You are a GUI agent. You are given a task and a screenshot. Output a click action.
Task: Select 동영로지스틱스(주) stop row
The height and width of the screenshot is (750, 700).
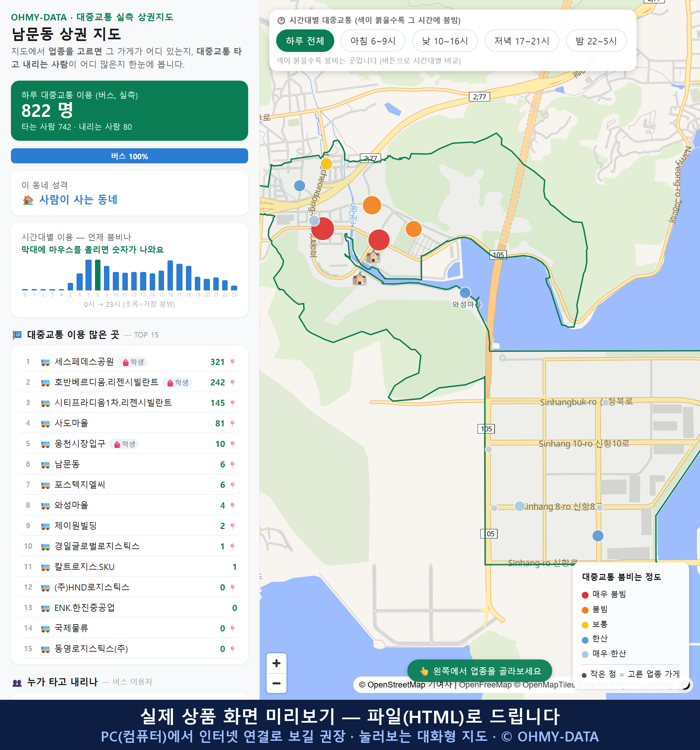(130, 649)
